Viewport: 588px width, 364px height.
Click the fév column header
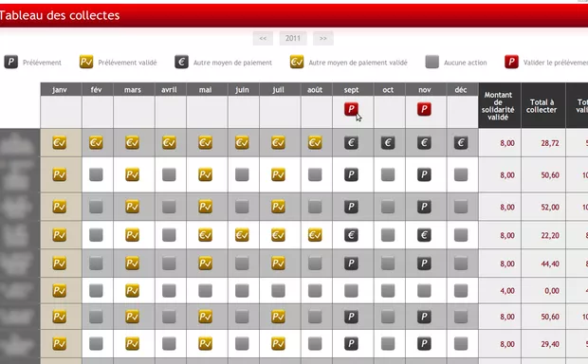(x=97, y=90)
